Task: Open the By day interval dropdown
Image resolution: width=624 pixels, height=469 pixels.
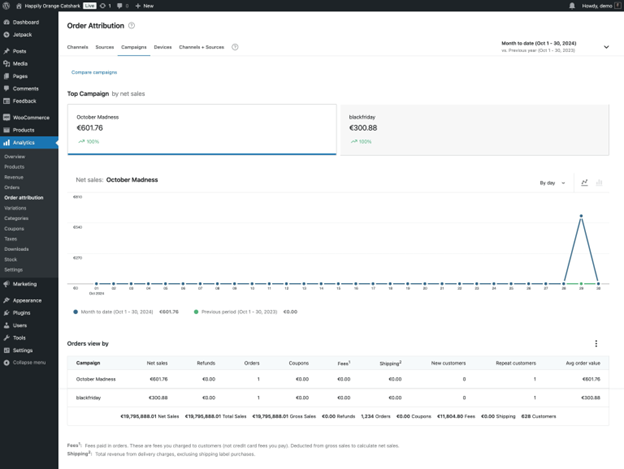Action: point(553,183)
